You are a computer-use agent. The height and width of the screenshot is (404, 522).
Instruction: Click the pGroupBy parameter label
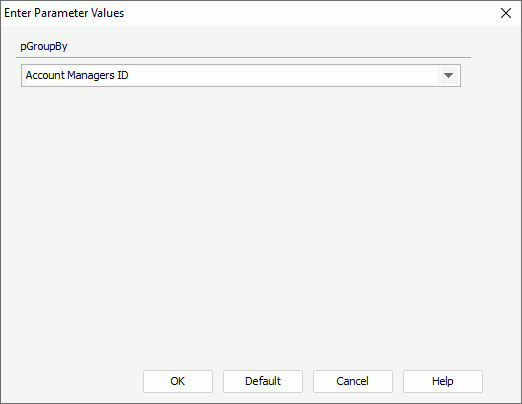tap(44, 46)
